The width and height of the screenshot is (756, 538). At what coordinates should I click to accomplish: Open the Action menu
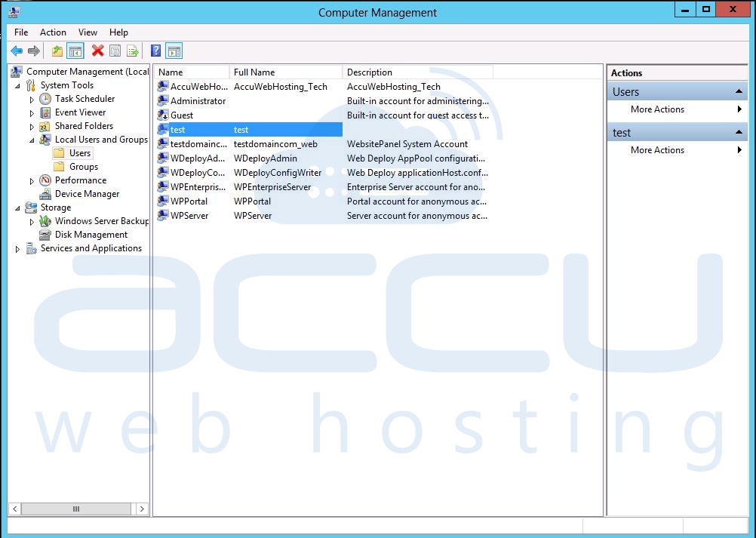coord(53,32)
